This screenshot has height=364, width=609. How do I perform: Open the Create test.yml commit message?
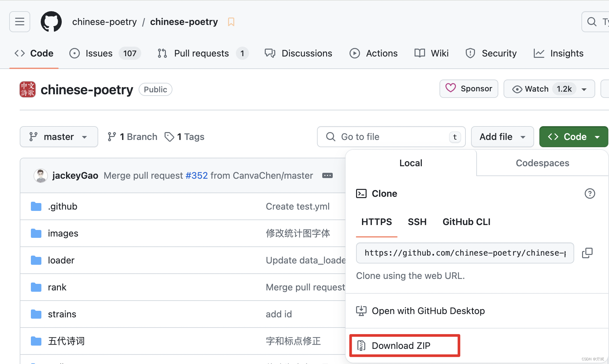(298, 206)
